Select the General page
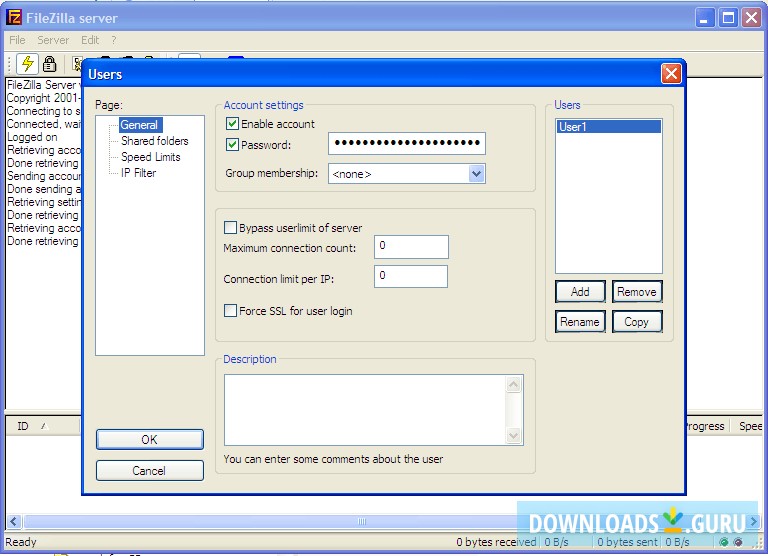Screen dimensions: 768x556 pos(140,125)
